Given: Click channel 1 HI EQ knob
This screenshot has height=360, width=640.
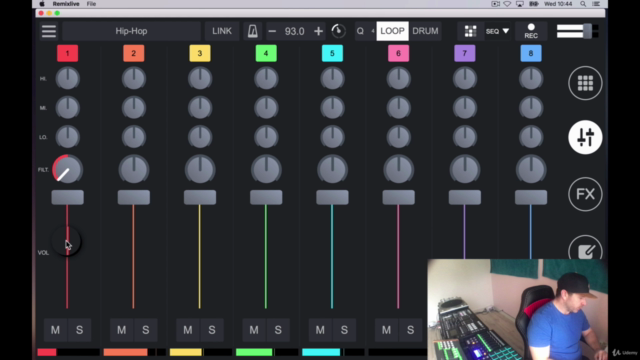Looking at the screenshot, I should (x=67, y=78).
